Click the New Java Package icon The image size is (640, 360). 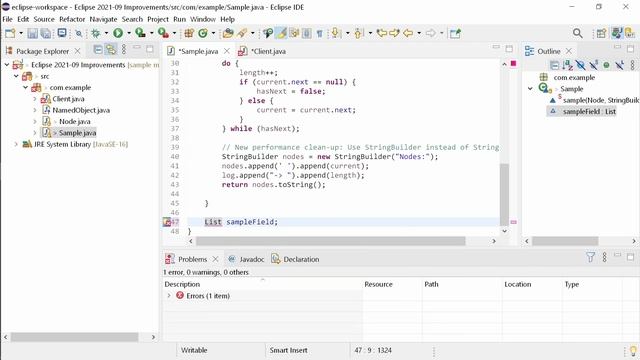[189, 33]
